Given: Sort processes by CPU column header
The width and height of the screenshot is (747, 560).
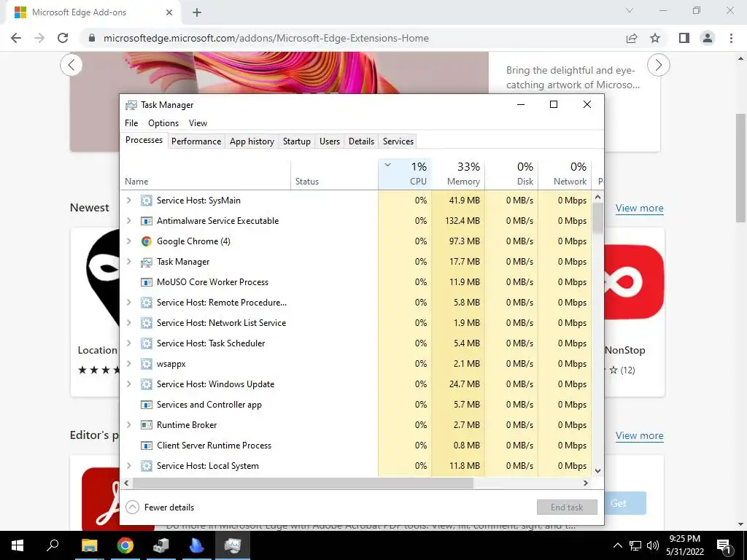Looking at the screenshot, I should (405, 174).
